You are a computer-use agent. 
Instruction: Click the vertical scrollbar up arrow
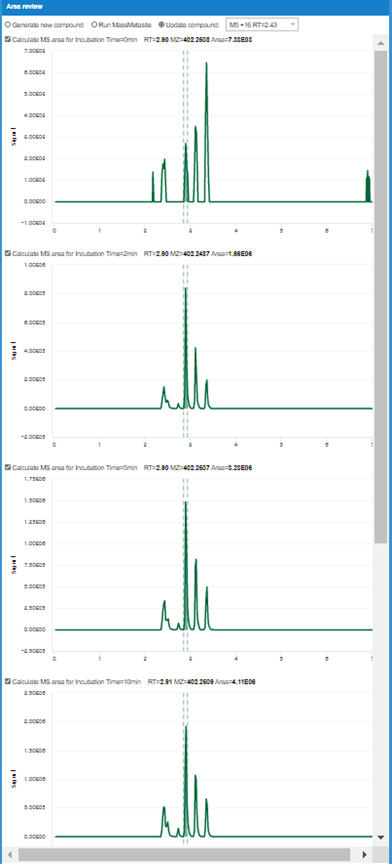point(380,43)
